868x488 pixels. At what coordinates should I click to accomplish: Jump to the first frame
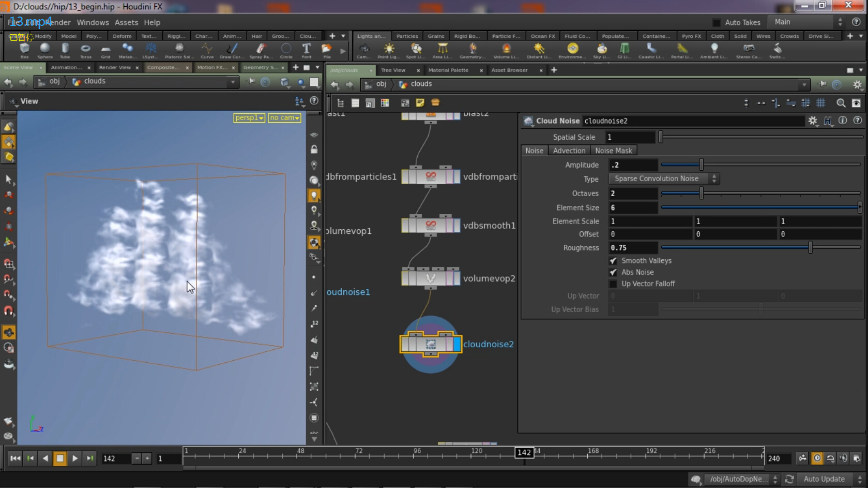coord(15,458)
